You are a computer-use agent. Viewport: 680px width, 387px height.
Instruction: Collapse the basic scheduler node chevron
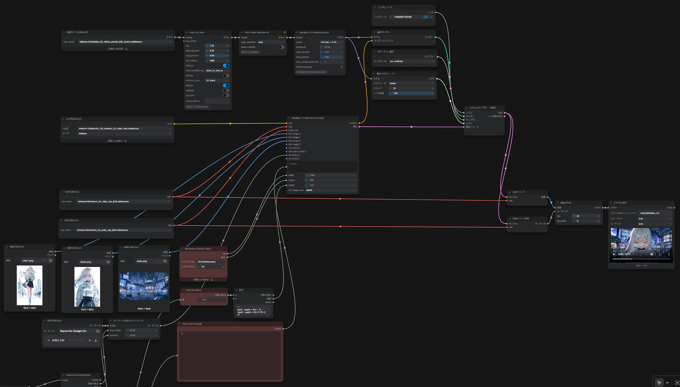(375, 74)
